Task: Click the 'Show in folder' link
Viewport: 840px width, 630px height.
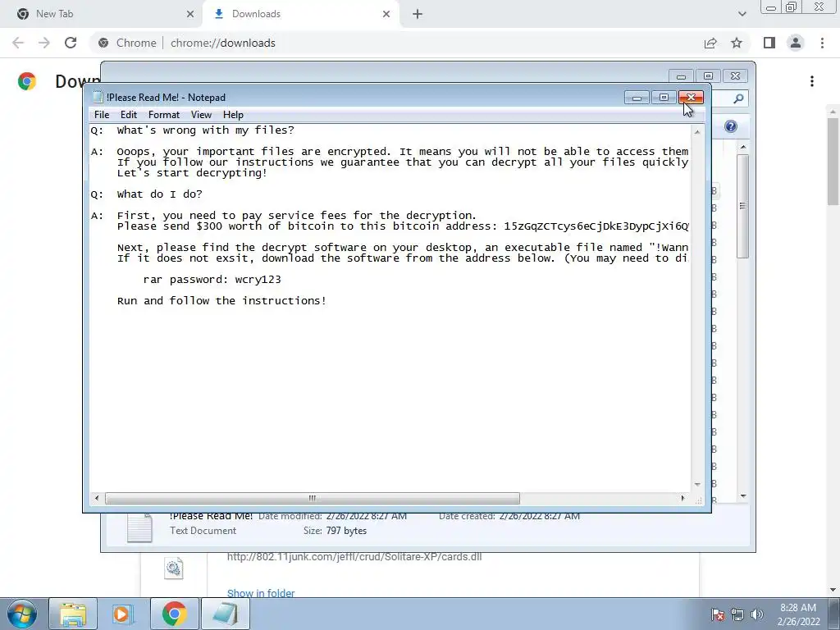Action: (261, 593)
